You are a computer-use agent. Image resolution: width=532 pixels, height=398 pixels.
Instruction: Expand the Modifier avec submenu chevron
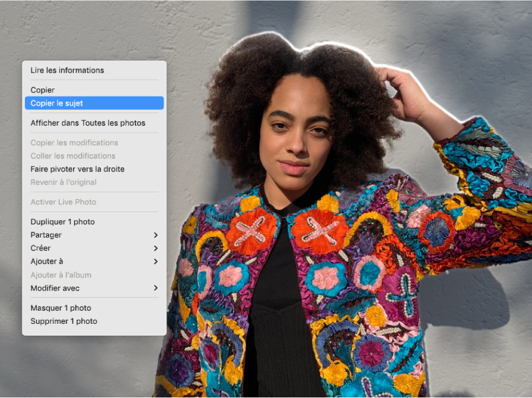[x=155, y=288]
